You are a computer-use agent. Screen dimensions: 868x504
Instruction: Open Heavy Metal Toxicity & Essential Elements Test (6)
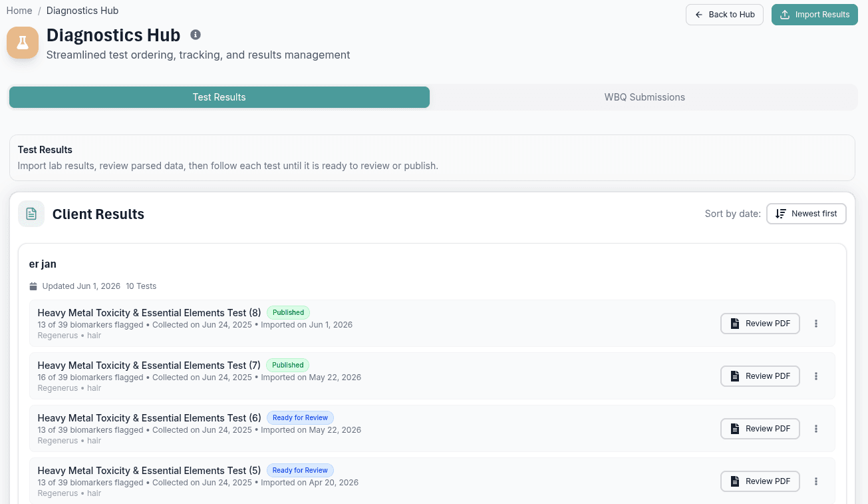(x=150, y=418)
